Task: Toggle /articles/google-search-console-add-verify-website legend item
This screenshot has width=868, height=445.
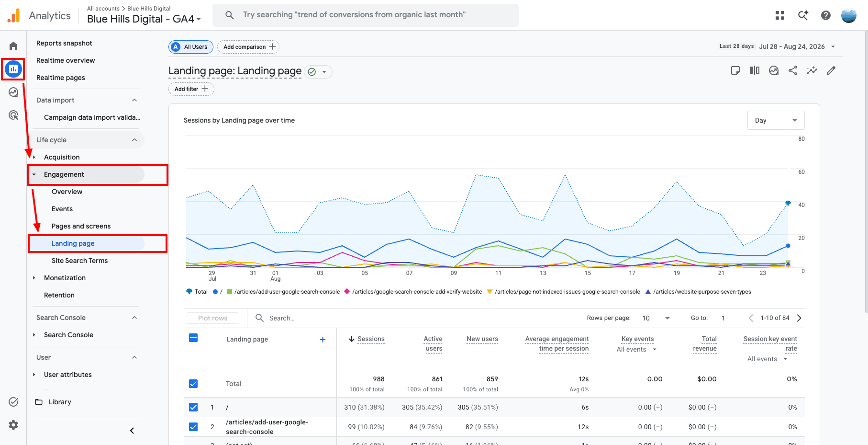Action: (413, 292)
